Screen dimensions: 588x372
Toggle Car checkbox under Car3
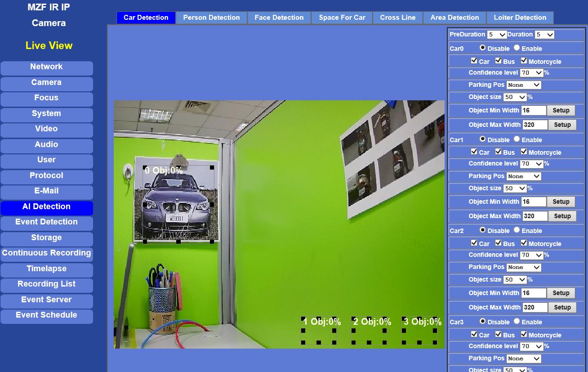[474, 334]
